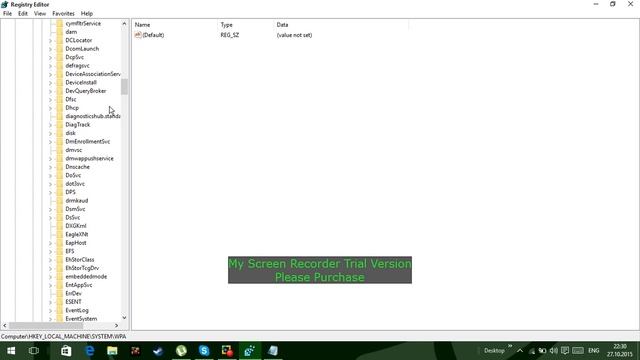The height and width of the screenshot is (360, 640).
Task: Switch to uTorrent on the taskbar
Action: 181,351
